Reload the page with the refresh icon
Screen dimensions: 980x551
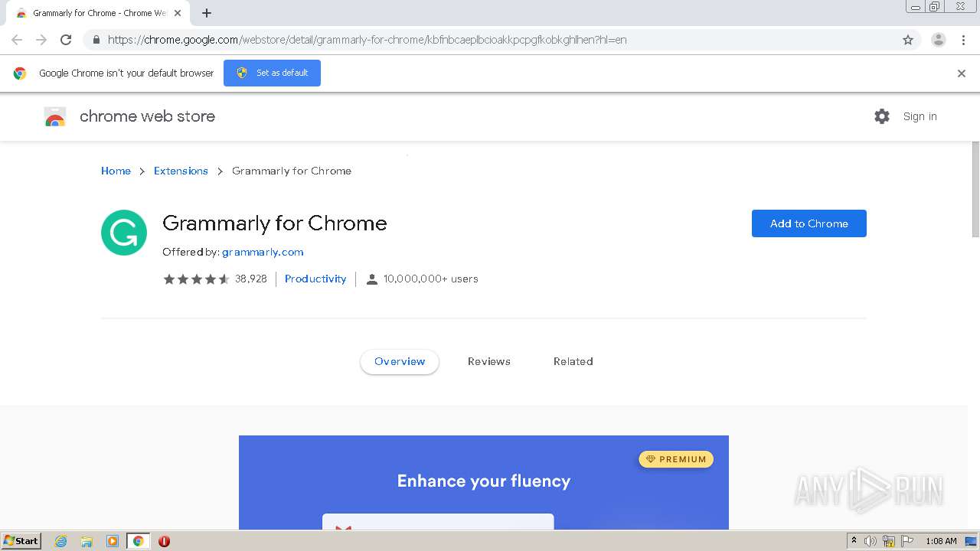pyautogui.click(x=66, y=40)
